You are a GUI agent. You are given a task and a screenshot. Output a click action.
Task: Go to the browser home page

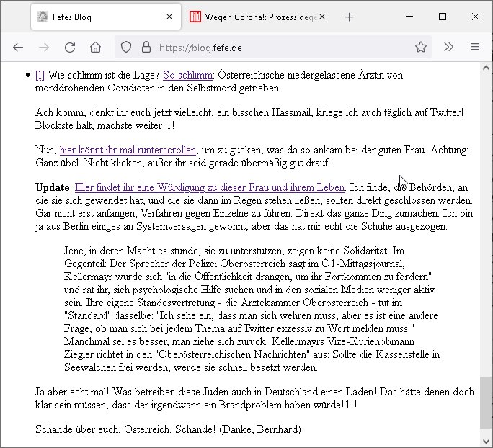(95, 48)
